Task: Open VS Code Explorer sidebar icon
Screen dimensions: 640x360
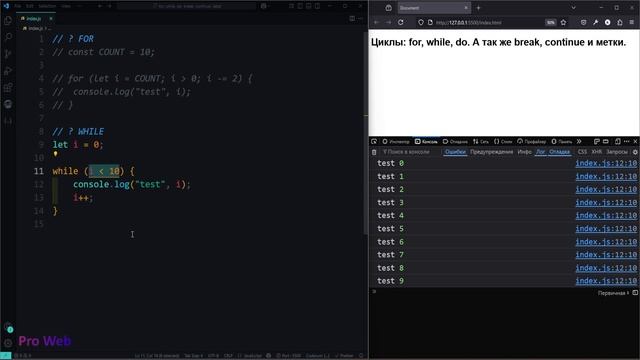Action: point(8,20)
